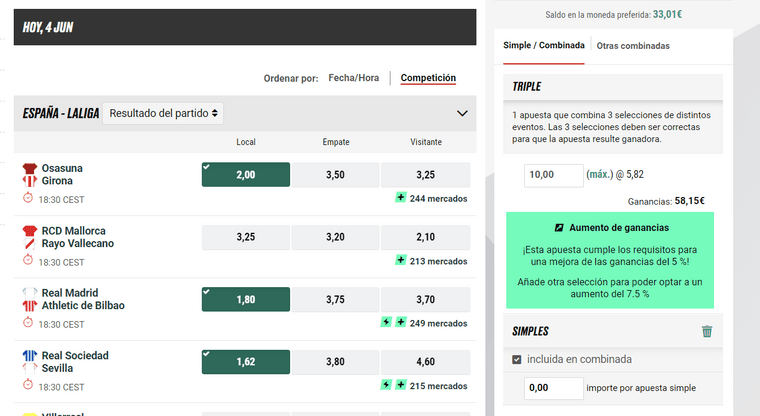Viewport: 760px width, 416px height.
Task: Open 249 mercados for Real Madrid match
Action: click(438, 323)
